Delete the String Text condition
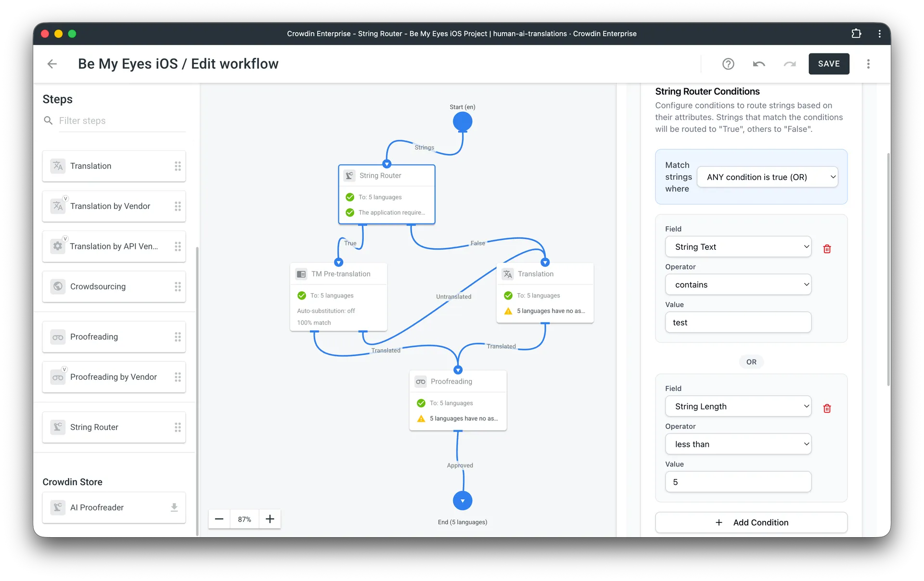Viewport: 924px width, 581px height. [827, 249]
